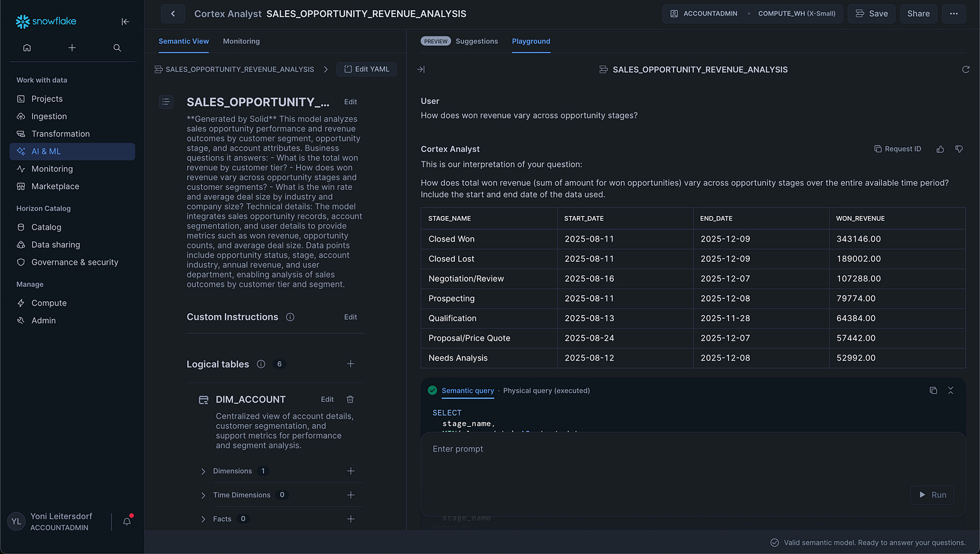Screen dimensions: 980x554
Task: Open the notifications bell
Action: pyautogui.click(x=127, y=521)
